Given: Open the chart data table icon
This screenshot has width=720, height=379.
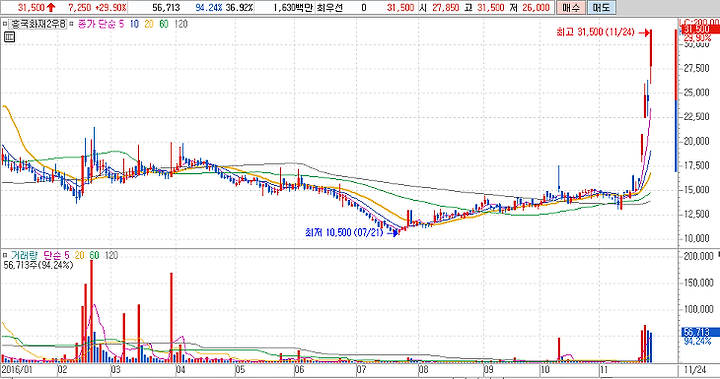Looking at the screenshot, I should 9,37.
